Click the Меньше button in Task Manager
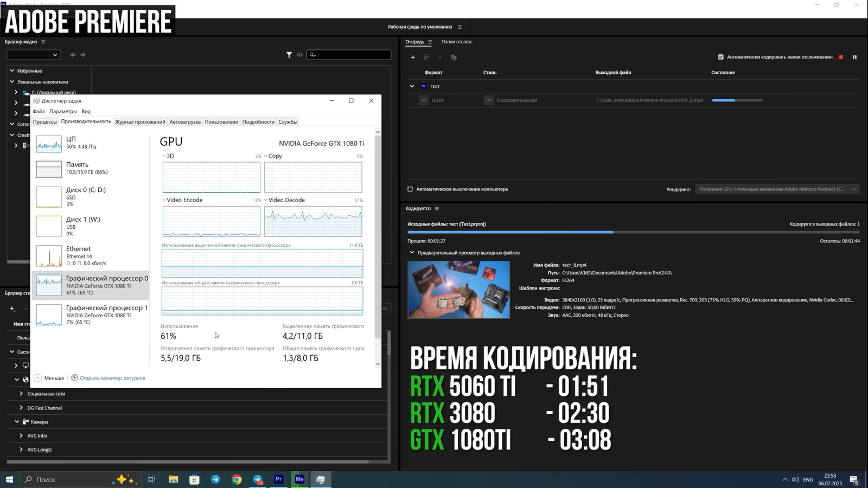 click(x=49, y=378)
